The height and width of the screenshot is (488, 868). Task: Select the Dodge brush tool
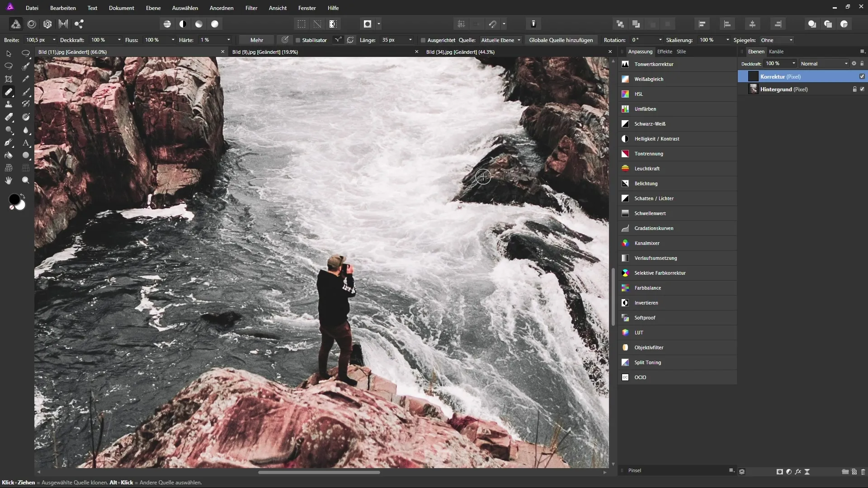[x=9, y=130]
